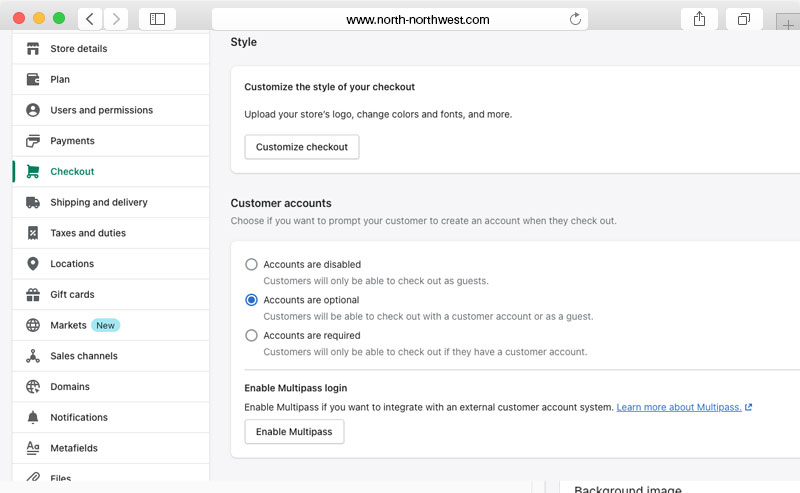
Task: Open the Markets settings page
Action: click(x=68, y=326)
